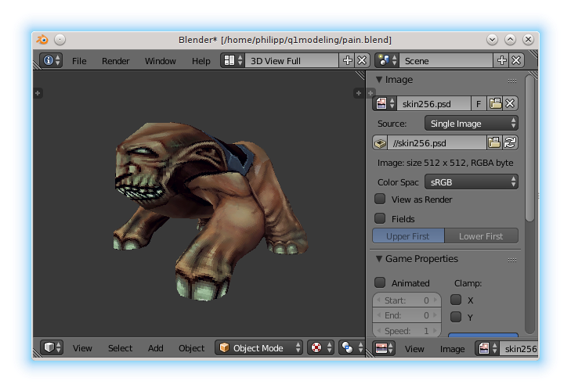Browse for the image file path
The image size is (571, 392).
tap(494, 143)
